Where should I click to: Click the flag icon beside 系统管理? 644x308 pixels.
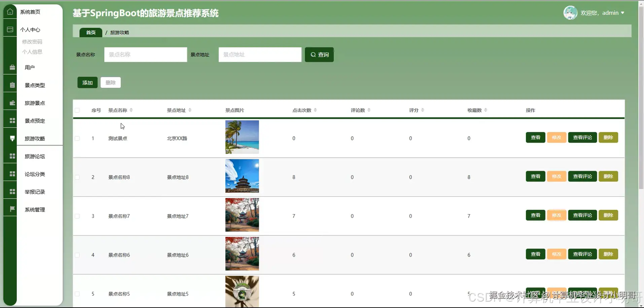(x=12, y=209)
